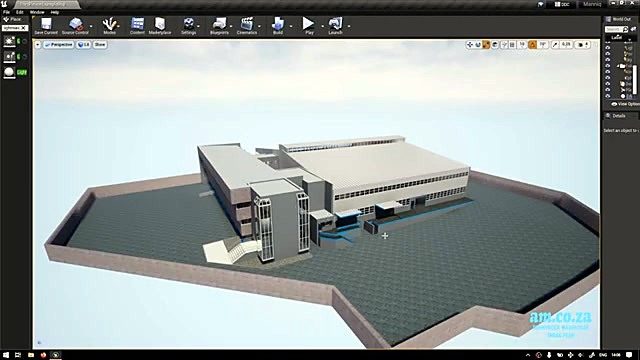Select the point light actor thumbnail in Place panel
Image resolution: width=640 pixels, height=360 pixels.
point(9,56)
